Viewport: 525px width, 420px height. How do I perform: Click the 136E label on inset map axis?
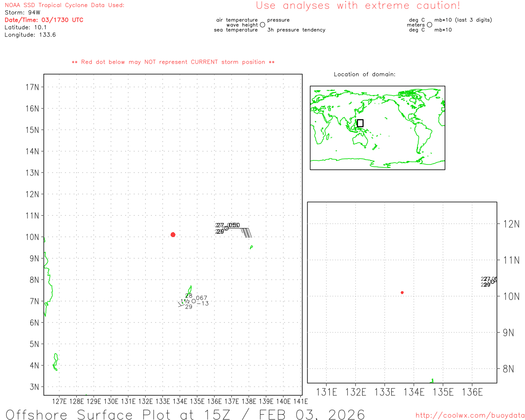pos(472,392)
